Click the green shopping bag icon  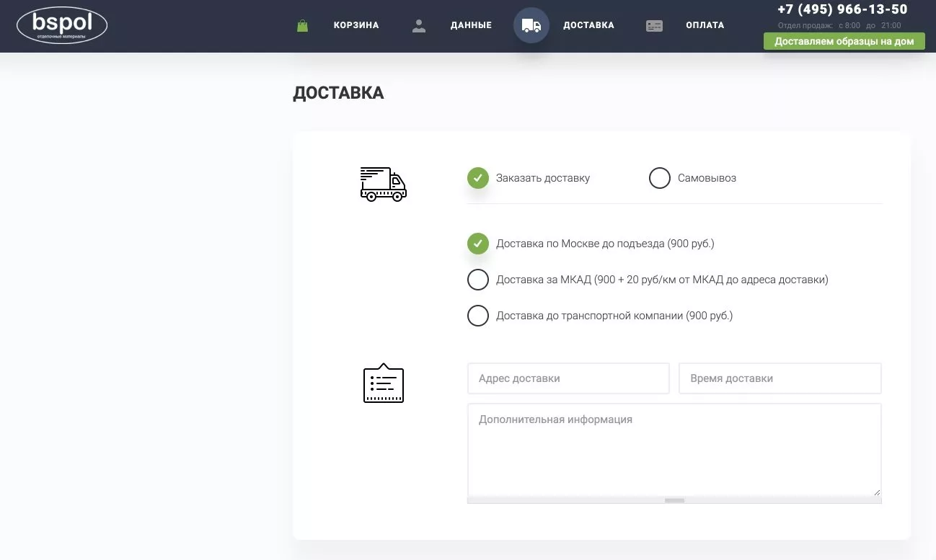click(x=303, y=25)
